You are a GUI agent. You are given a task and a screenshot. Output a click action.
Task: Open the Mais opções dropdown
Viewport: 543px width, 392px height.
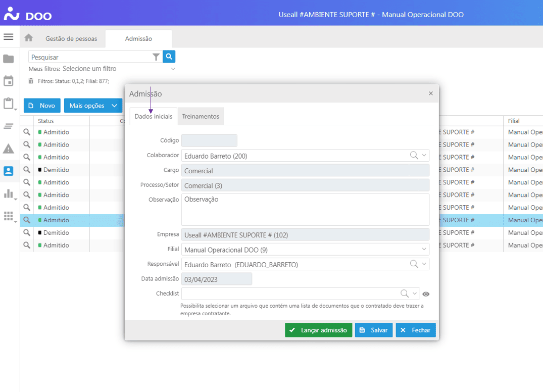(93, 106)
